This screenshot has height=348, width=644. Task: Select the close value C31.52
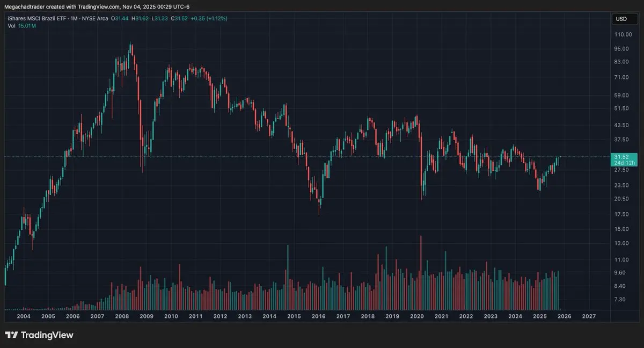click(180, 19)
